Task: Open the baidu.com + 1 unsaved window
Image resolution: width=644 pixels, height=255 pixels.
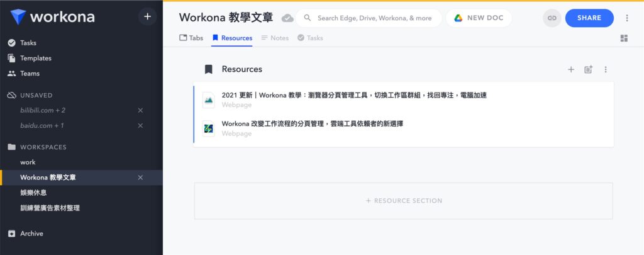Action: (x=42, y=125)
